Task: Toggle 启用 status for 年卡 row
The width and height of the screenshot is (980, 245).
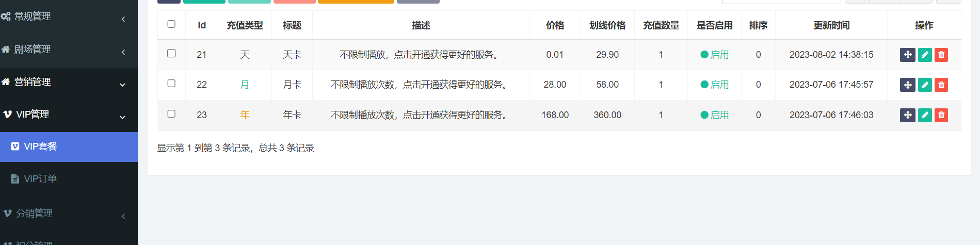Action: coord(714,115)
